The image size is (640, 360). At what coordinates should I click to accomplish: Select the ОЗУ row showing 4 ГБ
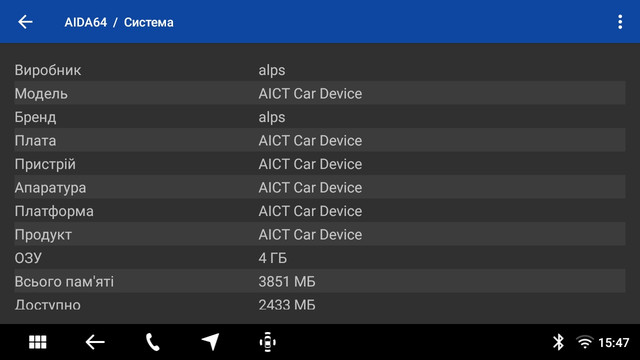tap(320, 258)
